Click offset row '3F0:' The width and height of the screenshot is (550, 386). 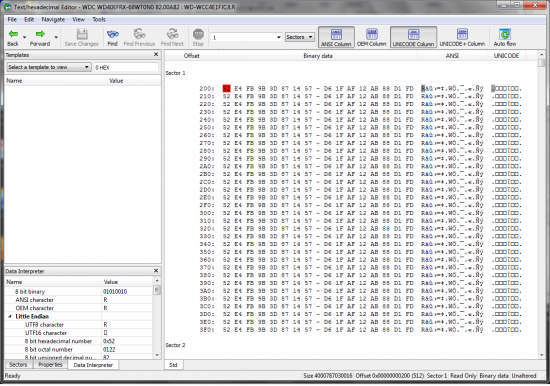pos(207,330)
